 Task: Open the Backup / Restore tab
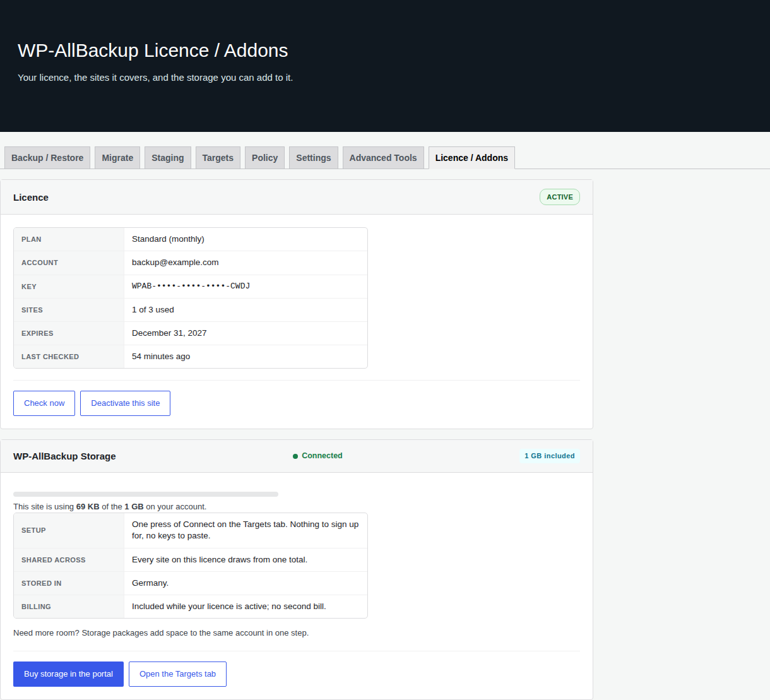pos(47,158)
